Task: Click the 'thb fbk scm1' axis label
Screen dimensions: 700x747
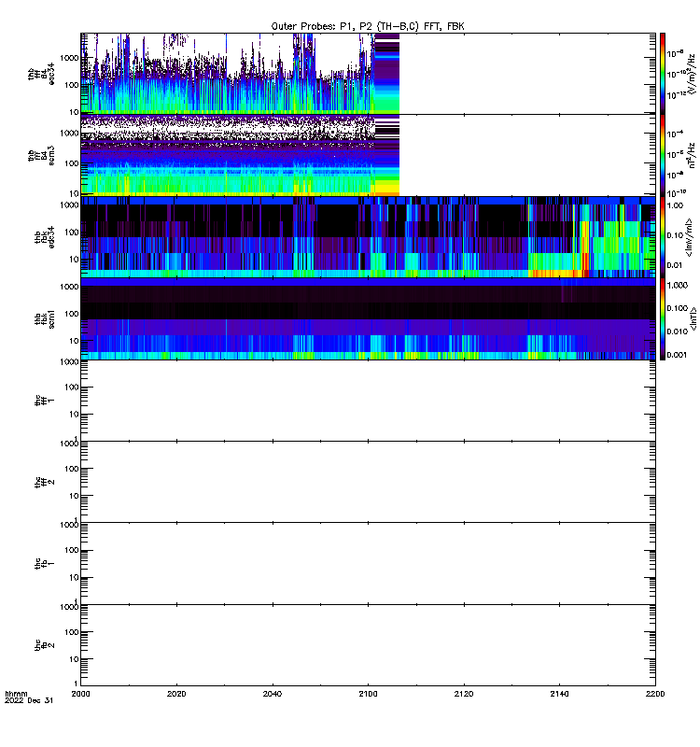Action: (x=45, y=319)
